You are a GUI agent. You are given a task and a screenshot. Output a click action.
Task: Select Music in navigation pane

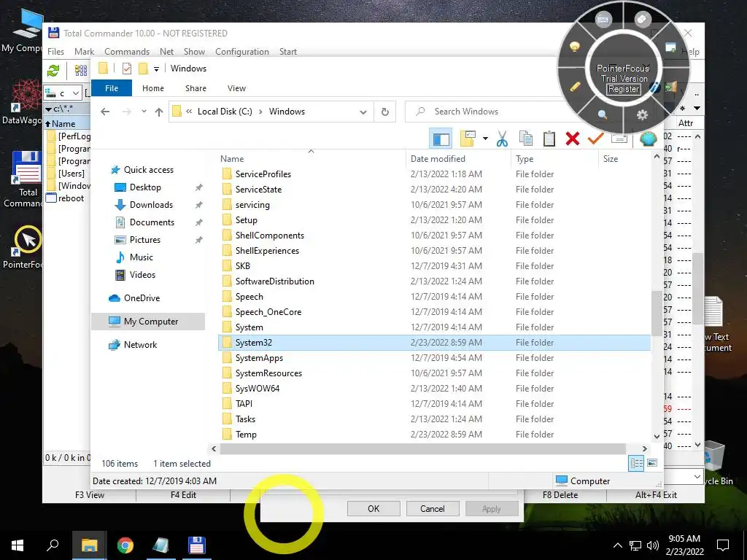pyautogui.click(x=142, y=257)
